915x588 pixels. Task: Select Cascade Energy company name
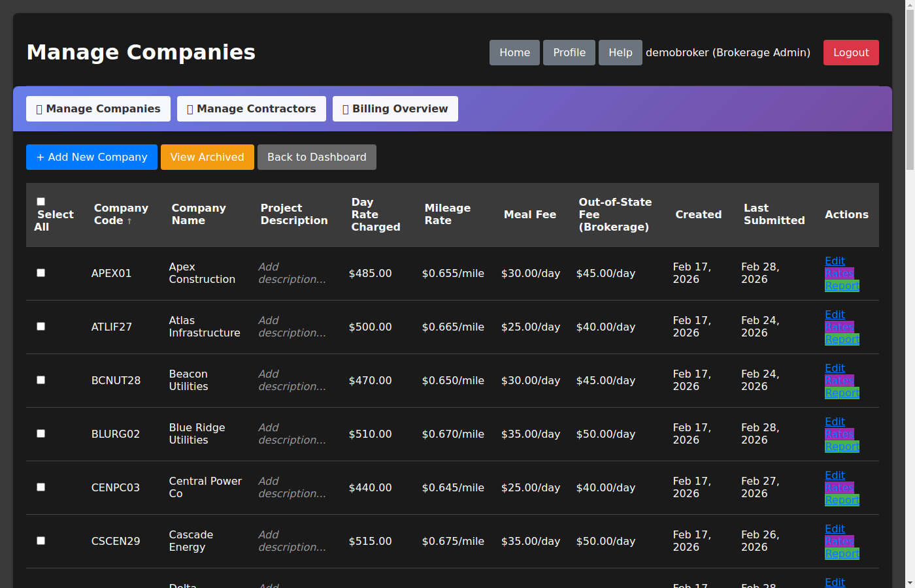[191, 541]
